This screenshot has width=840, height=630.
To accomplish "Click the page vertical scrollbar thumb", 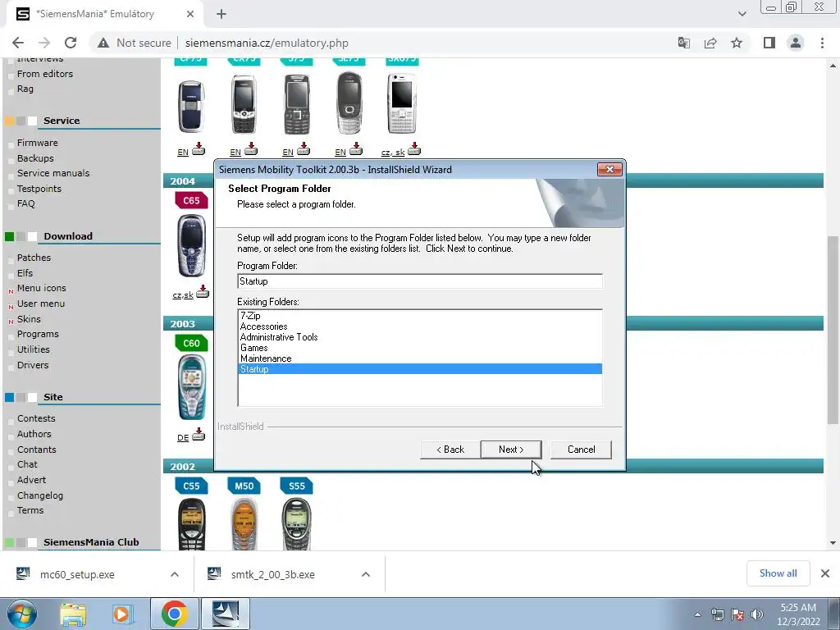I will click(x=833, y=330).
